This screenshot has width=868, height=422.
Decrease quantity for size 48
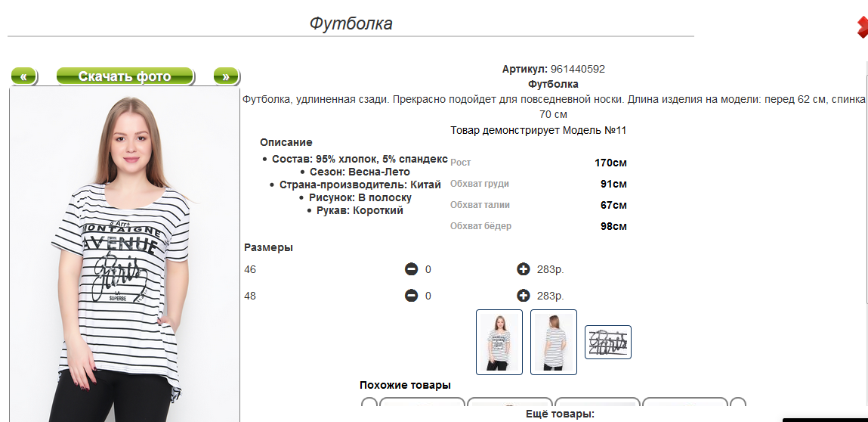tap(412, 296)
